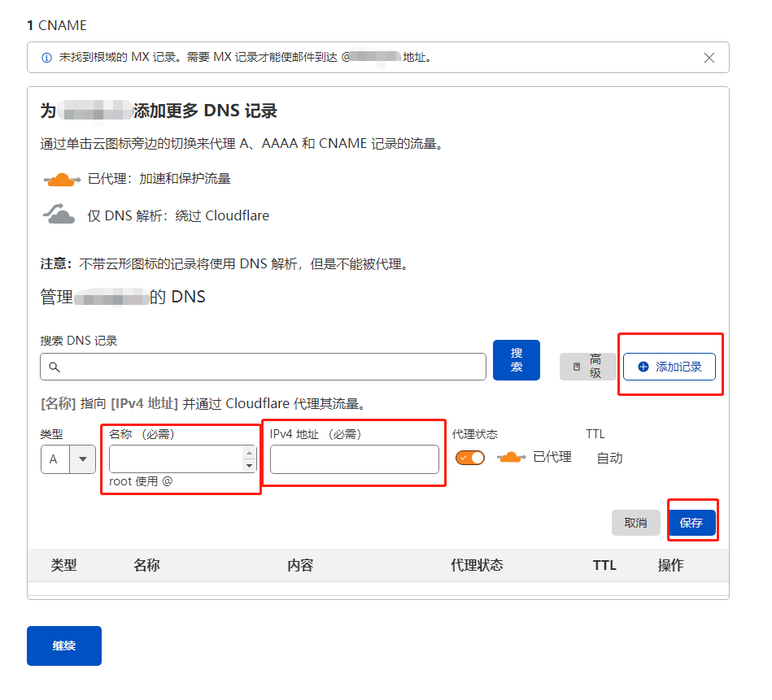Click the 继续 continue button
Image resolution: width=772 pixels, height=700 pixels.
point(64,646)
